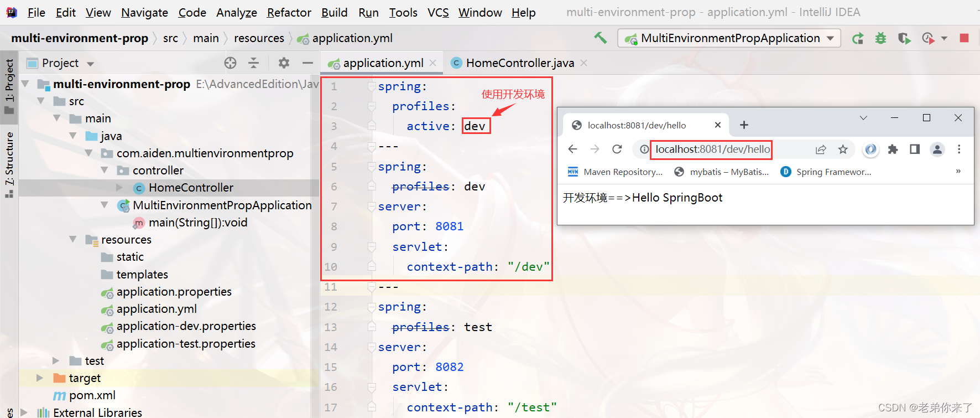Click fold toggle at line 7 server

click(372, 207)
